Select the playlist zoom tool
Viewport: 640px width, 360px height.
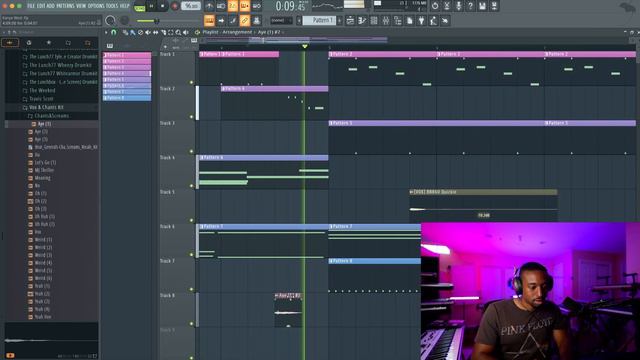[178, 32]
